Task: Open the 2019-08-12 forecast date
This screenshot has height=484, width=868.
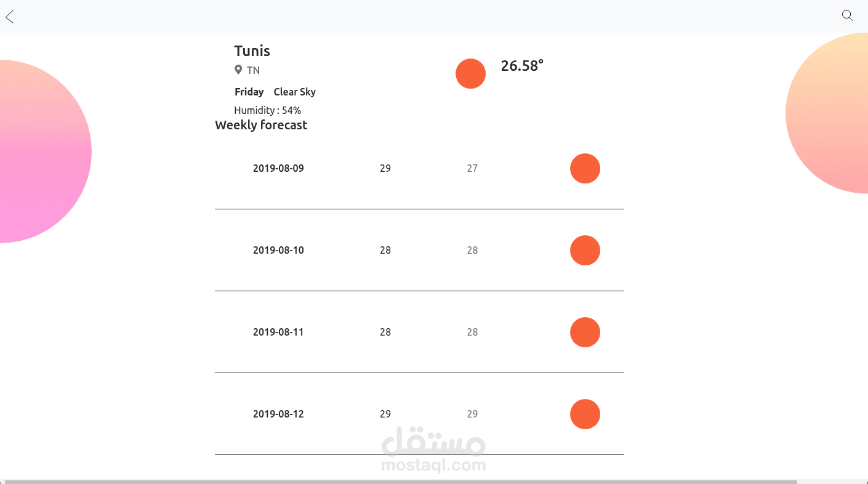Action: click(278, 414)
